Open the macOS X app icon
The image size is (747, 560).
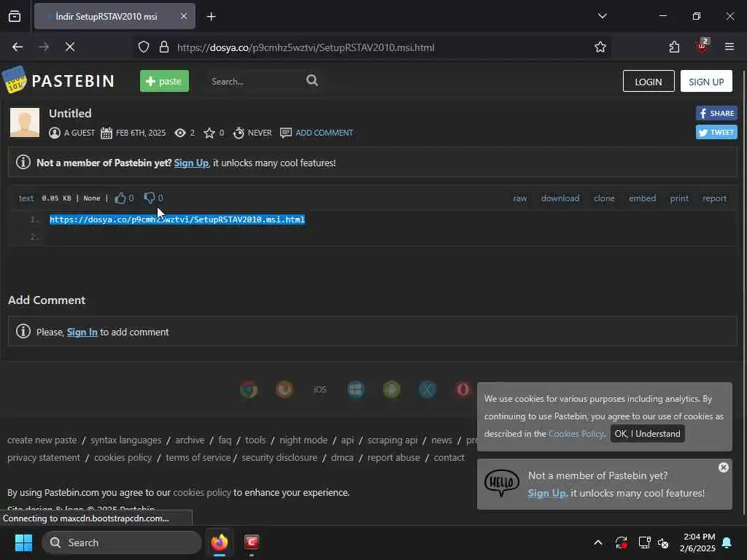point(427,389)
